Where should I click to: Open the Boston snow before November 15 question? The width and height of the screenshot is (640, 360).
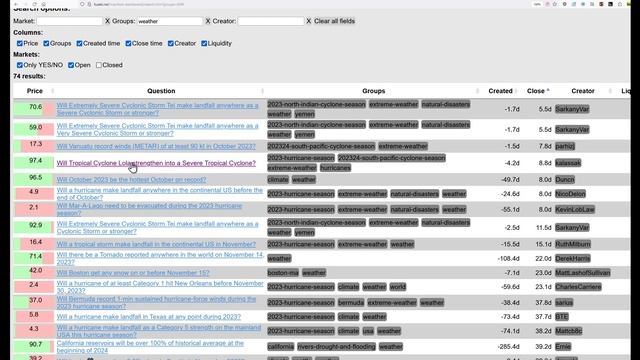coord(133,273)
